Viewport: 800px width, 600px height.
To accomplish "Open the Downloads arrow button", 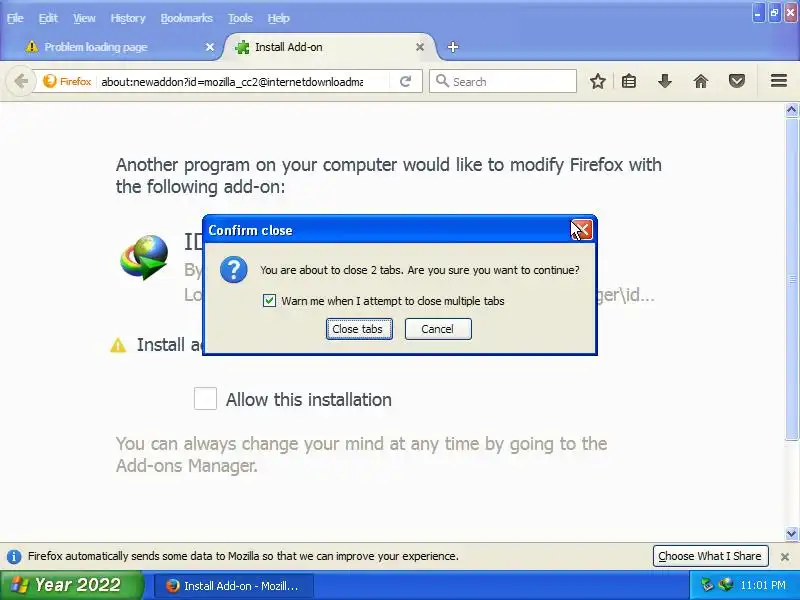I will [x=665, y=81].
